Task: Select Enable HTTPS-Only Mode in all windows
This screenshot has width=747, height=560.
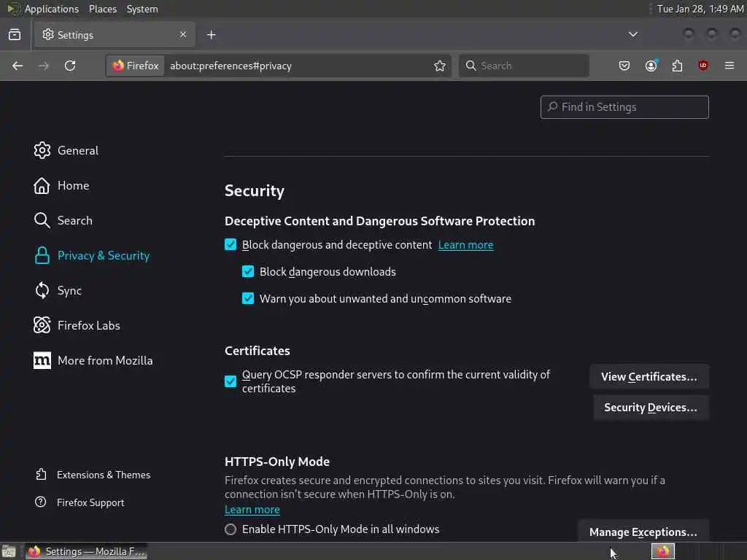Action: tap(231, 529)
